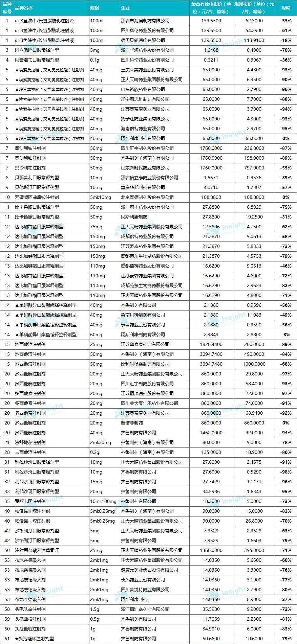297x644 pixels.
Task: Click the 浙江惠迪森药业有限公司 cell
Action: pos(145,609)
